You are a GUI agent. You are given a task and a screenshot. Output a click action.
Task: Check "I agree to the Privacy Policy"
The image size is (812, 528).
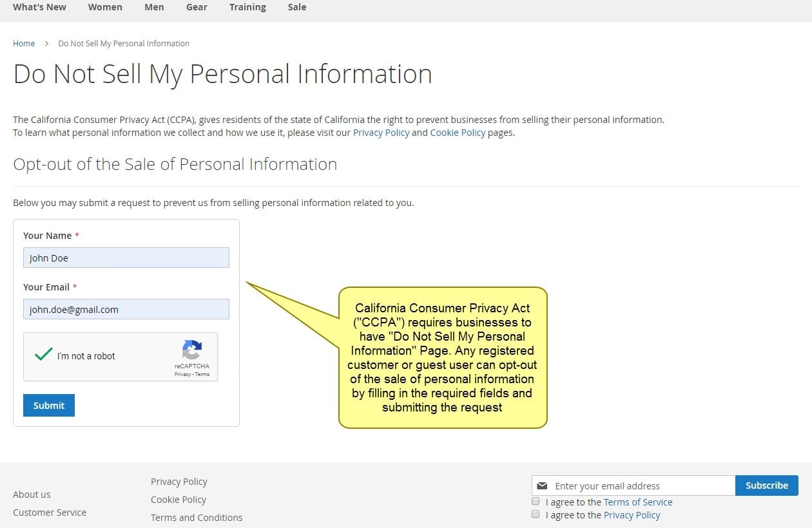pos(536,514)
